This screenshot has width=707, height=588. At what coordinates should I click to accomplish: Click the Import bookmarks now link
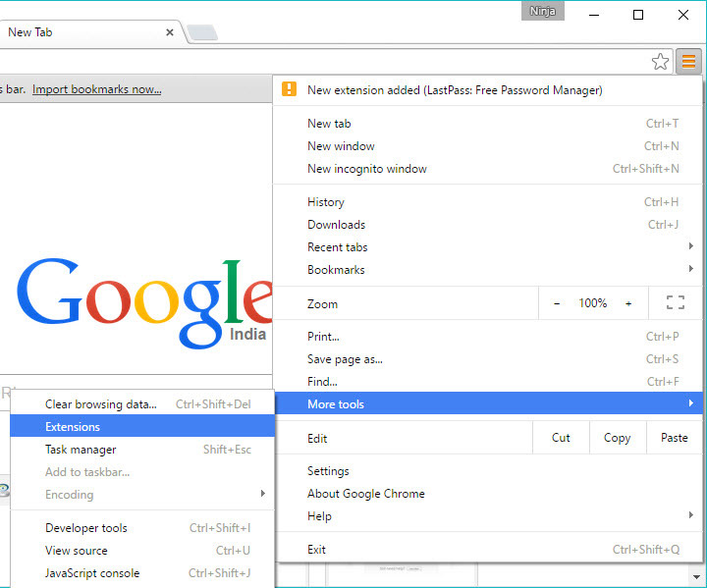coord(96,89)
